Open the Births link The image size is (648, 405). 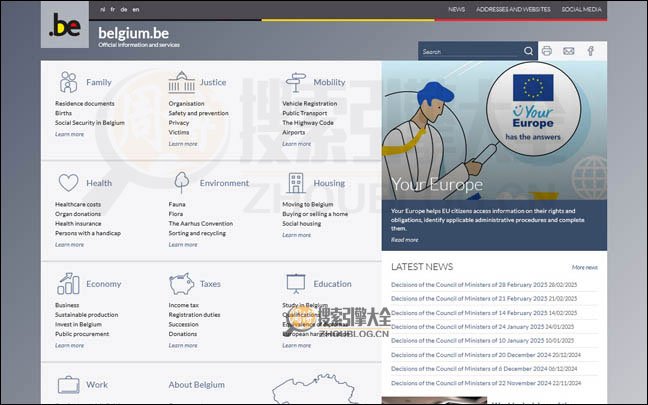coord(63,113)
